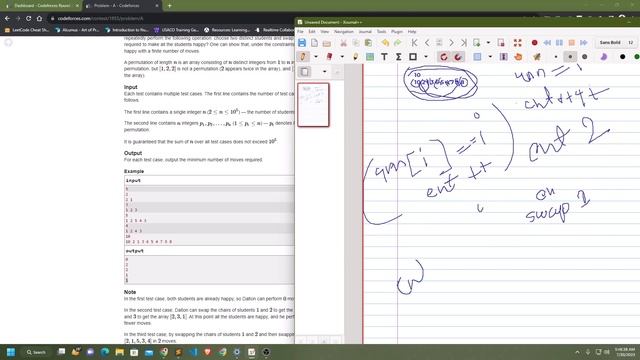640x360 pixels.
Task: Select the rectangle region selection tool
Action: coord(477,57)
